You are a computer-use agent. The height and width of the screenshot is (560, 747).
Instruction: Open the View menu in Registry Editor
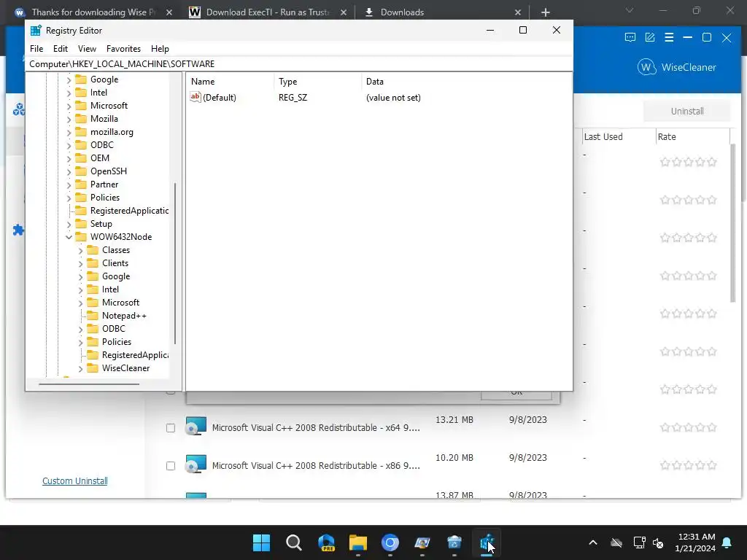tap(87, 49)
